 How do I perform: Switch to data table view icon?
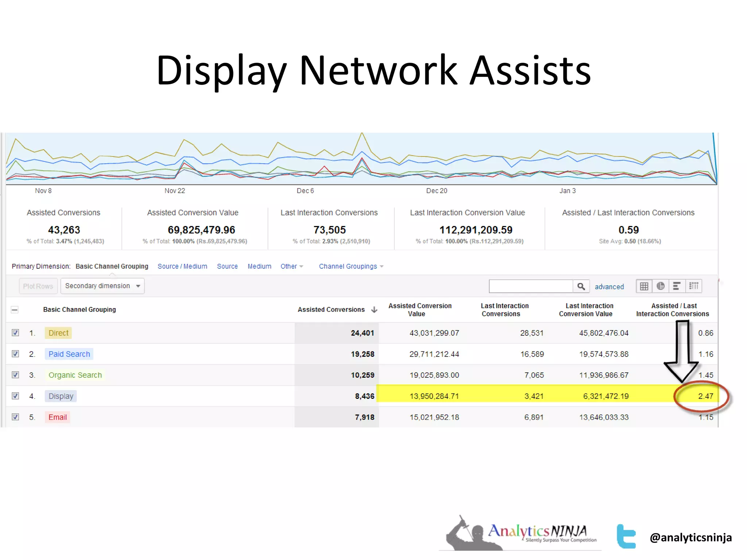coord(644,286)
